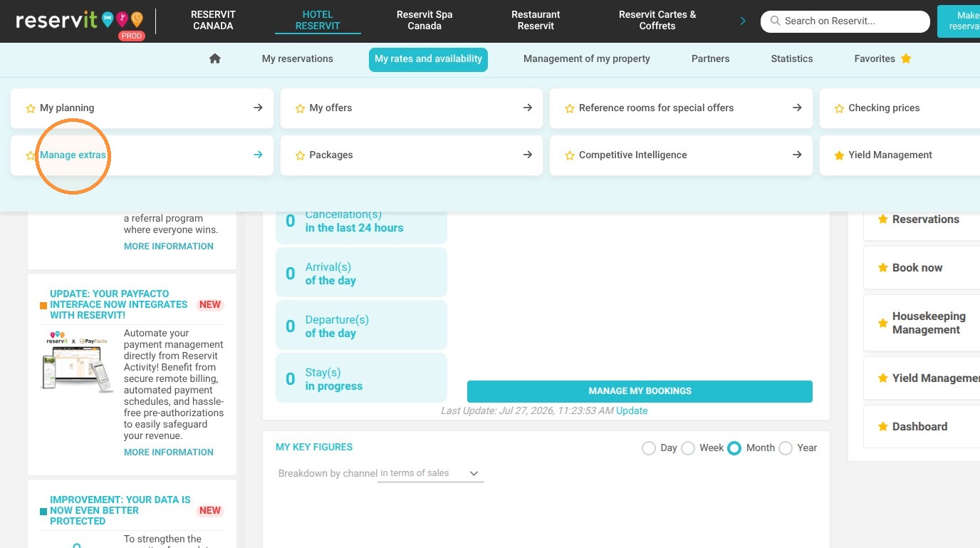Viewport: 980px width, 548px height.
Task: Click the star beside Reservations favorite
Action: pyautogui.click(x=883, y=219)
